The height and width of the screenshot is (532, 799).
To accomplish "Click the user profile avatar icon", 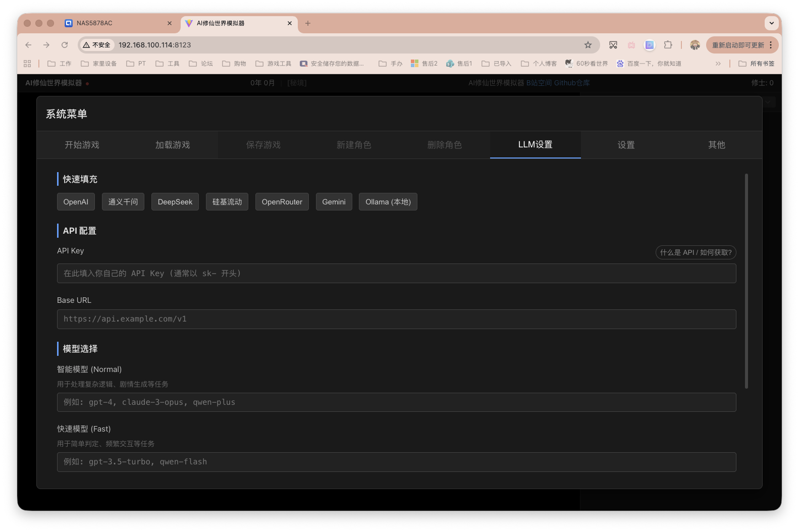I will click(695, 45).
